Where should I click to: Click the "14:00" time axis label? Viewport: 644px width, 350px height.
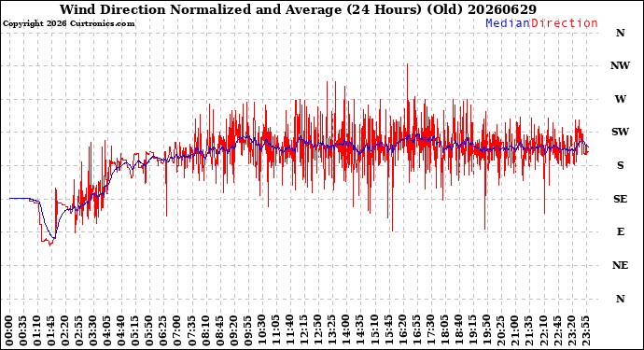(x=345, y=330)
